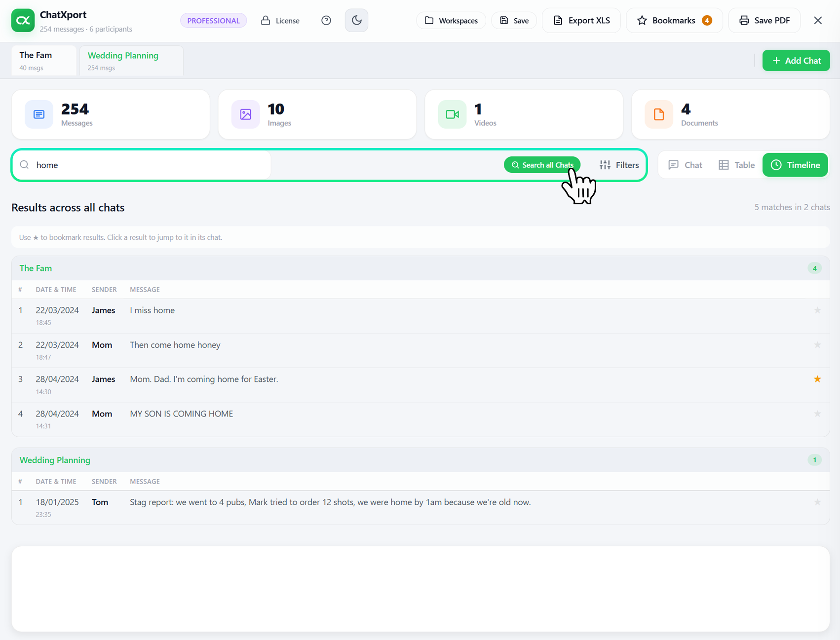The width and height of the screenshot is (840, 640).
Task: Open Workspaces folder button
Action: (451, 21)
